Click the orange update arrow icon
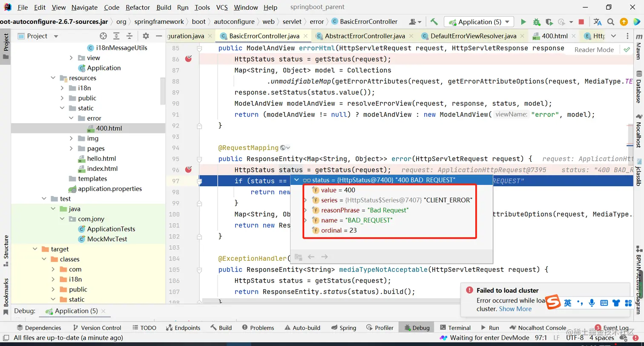644x346 pixels. (624, 22)
